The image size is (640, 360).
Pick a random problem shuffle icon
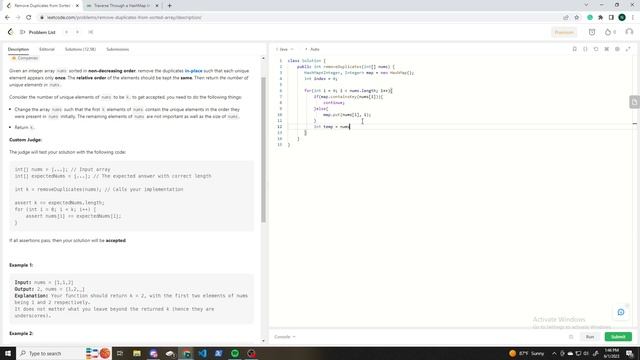(91, 32)
